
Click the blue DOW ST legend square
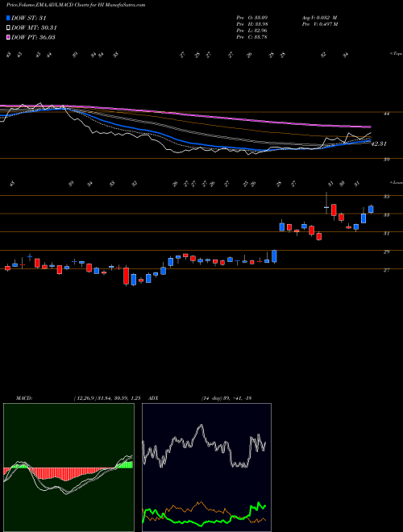pyautogui.click(x=8, y=18)
